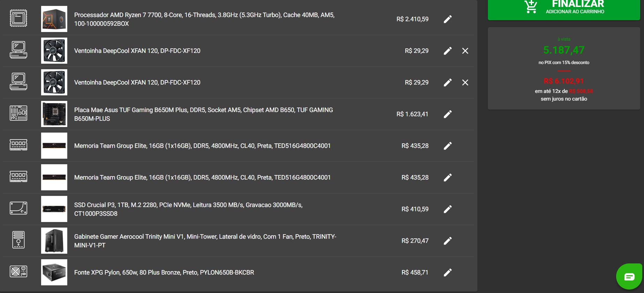Edit the Fonte XPG Pylon 650w item

tap(448, 272)
